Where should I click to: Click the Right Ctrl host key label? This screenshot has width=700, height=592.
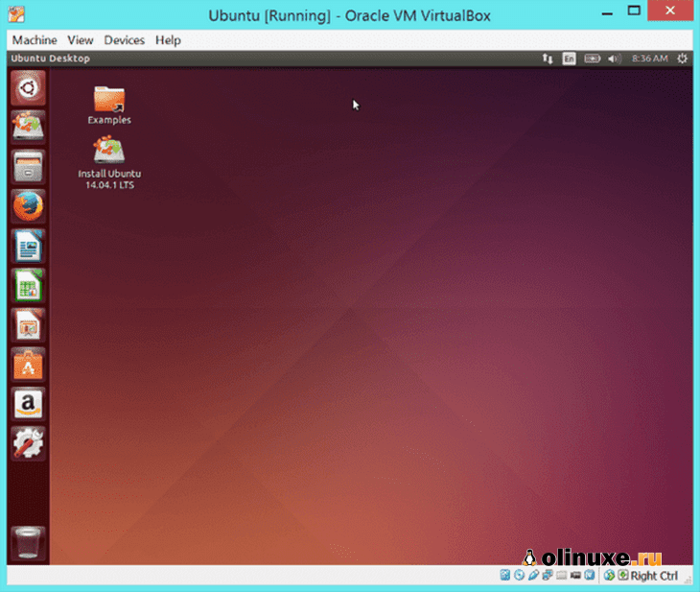click(654, 576)
